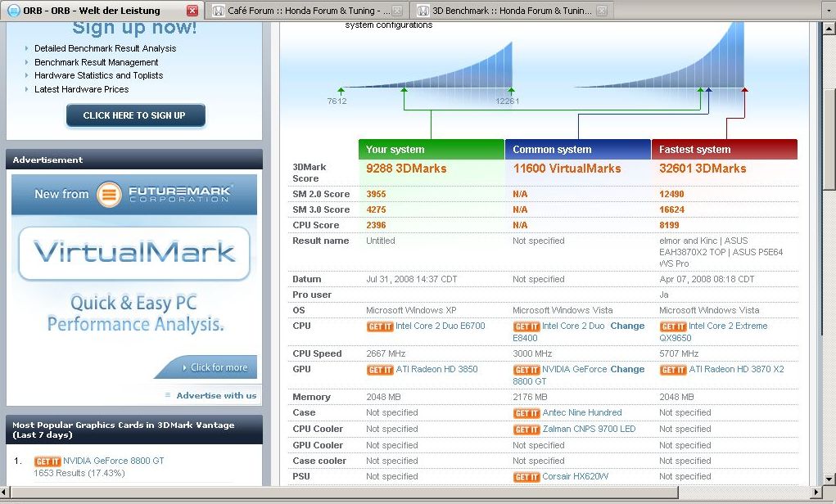The height and width of the screenshot is (504, 836).
Task: Click GET IT badge beside Corsair HX620W
Action: coord(526,477)
